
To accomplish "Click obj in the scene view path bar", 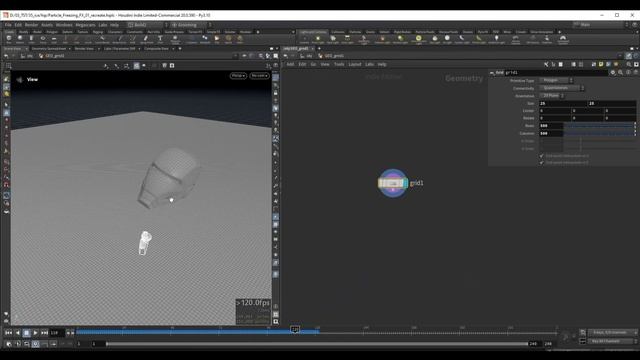I will pos(30,56).
